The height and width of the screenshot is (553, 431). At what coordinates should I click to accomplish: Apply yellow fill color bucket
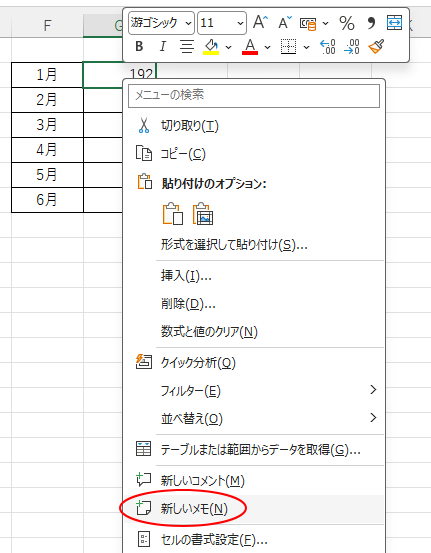[211, 46]
